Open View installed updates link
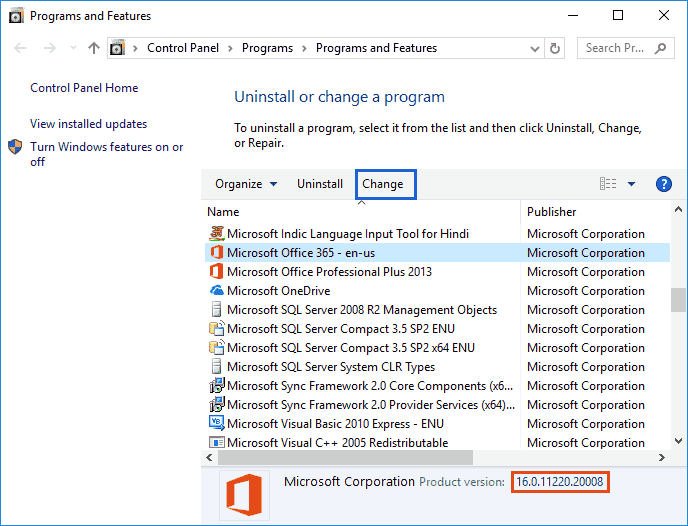The height and width of the screenshot is (526, 688). [88, 124]
